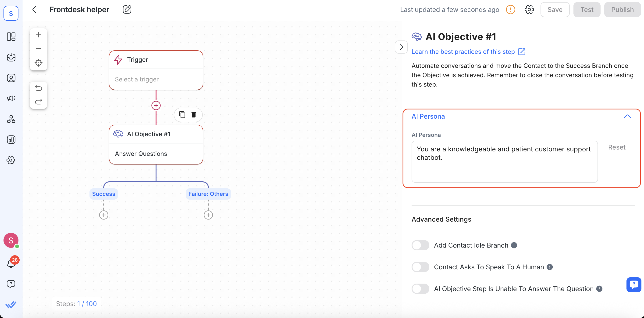Screen dimensions: 644x318
Task: Open the Broadcasts megaphone sidebar icon
Action: tap(11, 99)
